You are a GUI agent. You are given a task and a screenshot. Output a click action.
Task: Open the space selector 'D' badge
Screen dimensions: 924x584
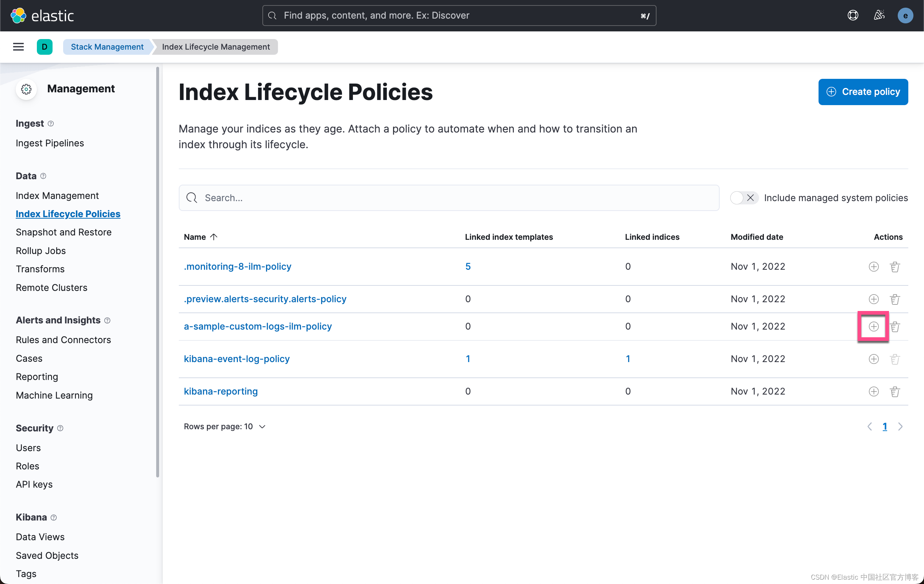click(45, 47)
